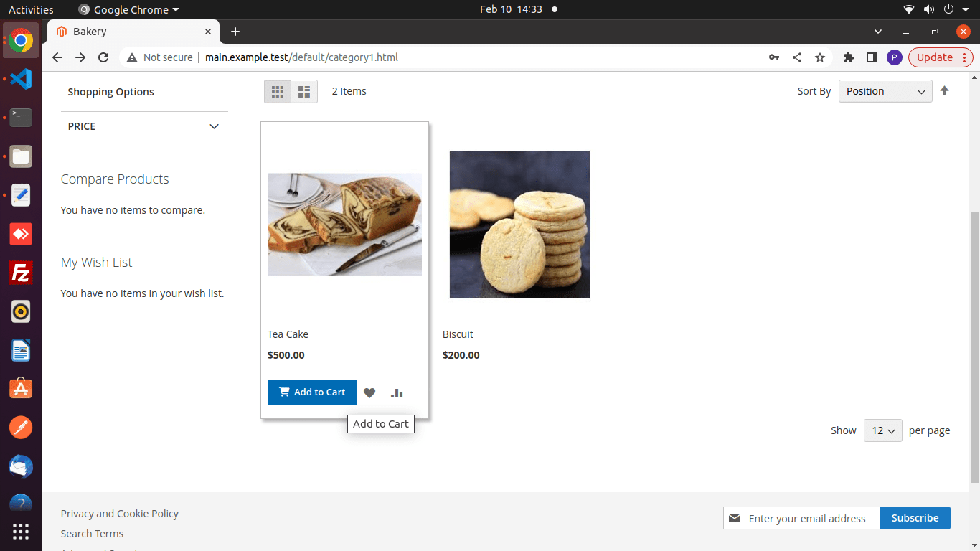980x551 pixels.
Task: Select the compare icon below Tea Cake
Action: pos(397,392)
